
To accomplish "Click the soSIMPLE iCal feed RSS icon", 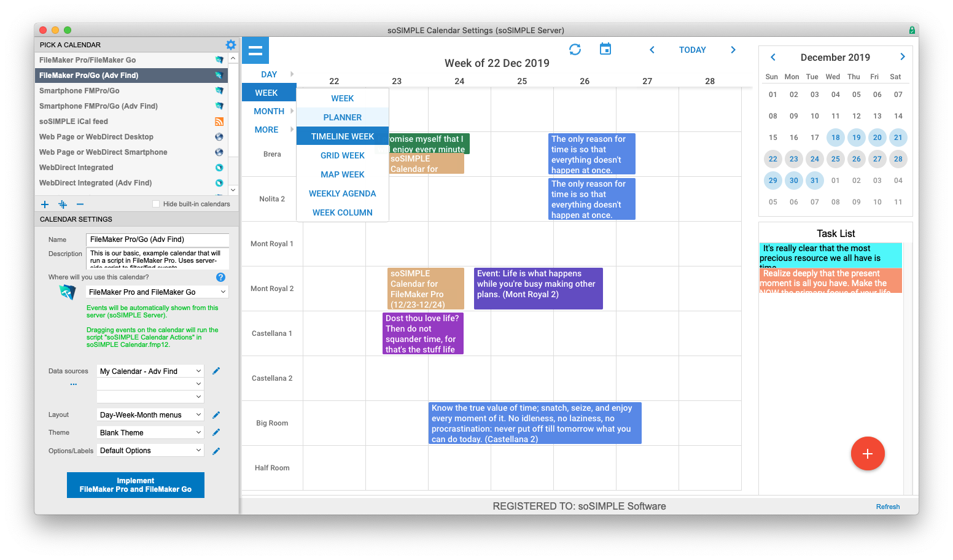I will pyautogui.click(x=219, y=122).
